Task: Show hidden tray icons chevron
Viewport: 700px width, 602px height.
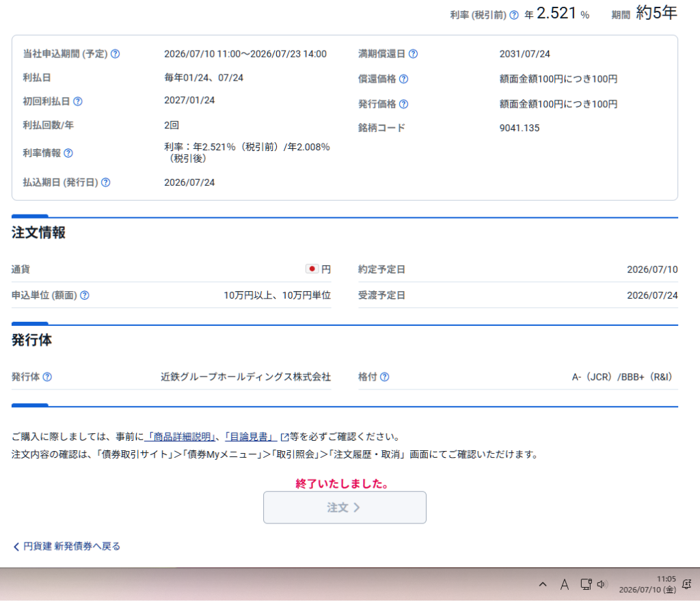Action: (x=543, y=584)
